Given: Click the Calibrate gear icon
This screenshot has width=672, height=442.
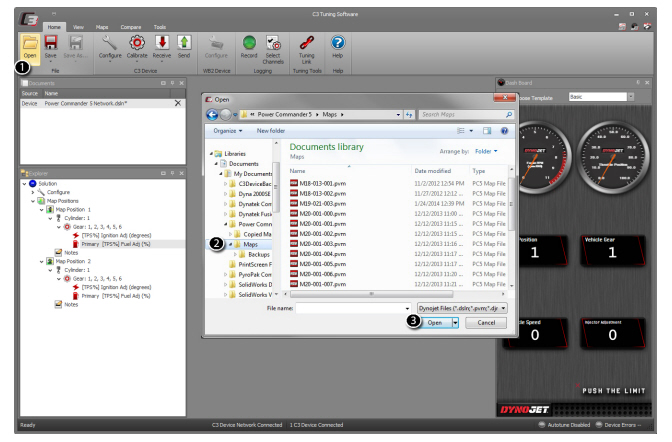Looking at the screenshot, I should point(136,43).
